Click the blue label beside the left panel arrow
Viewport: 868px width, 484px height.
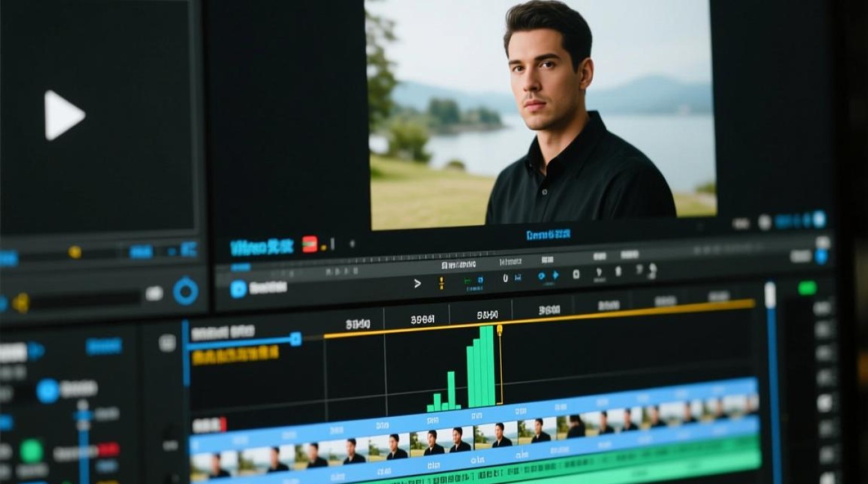(104, 347)
